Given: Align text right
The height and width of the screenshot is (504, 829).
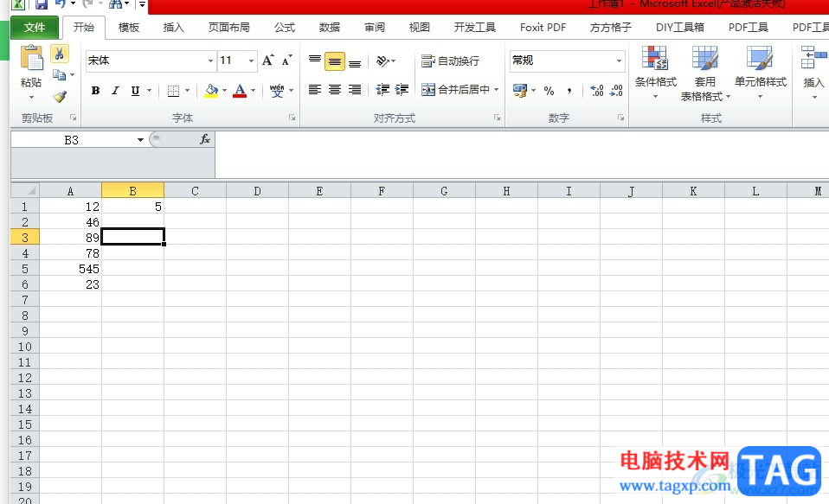Looking at the screenshot, I should click(355, 90).
